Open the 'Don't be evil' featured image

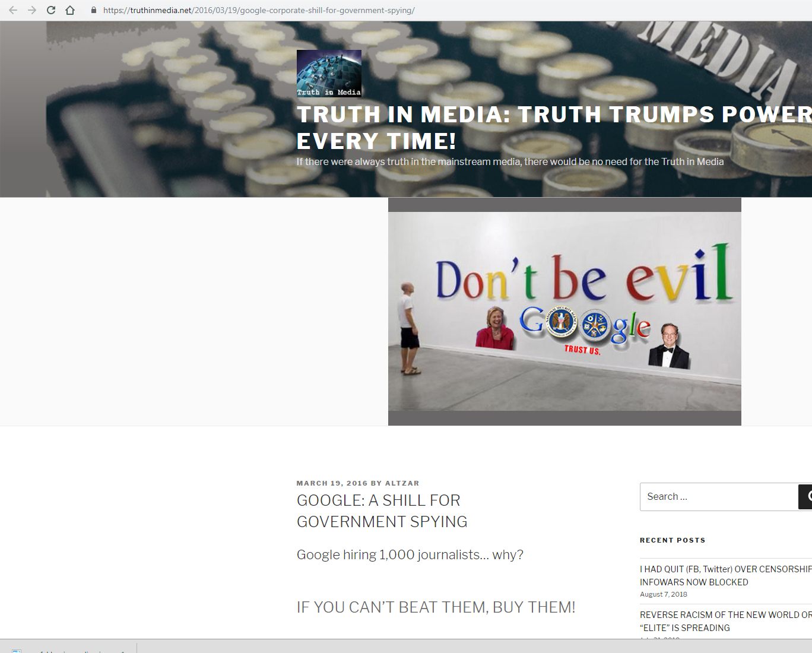pyautogui.click(x=564, y=312)
